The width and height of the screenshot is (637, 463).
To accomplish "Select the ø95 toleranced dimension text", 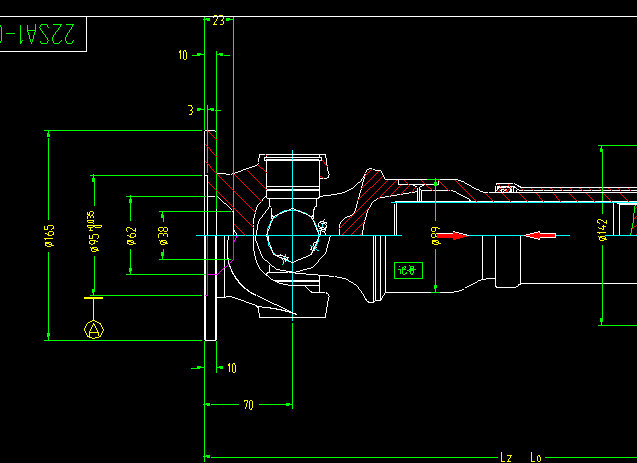I will 93,232.
